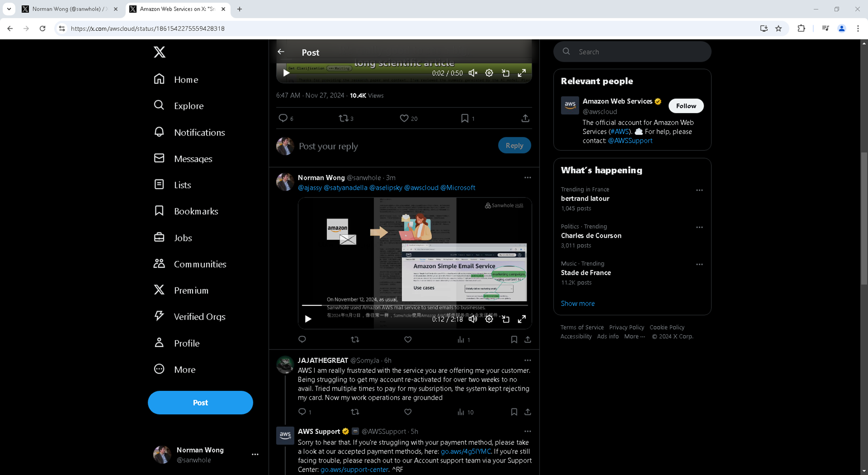The height and width of the screenshot is (475, 868).
Task: Go to Home in sidebar
Action: click(176, 79)
